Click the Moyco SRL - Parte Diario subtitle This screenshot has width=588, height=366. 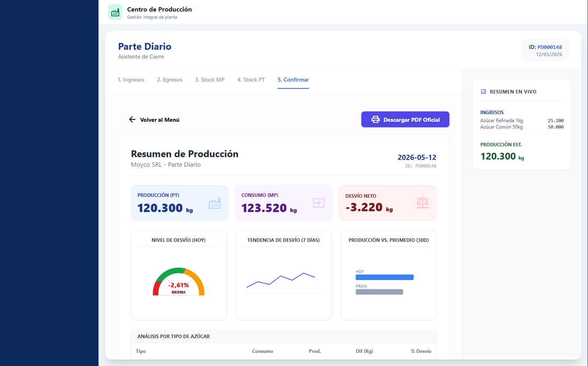point(166,165)
